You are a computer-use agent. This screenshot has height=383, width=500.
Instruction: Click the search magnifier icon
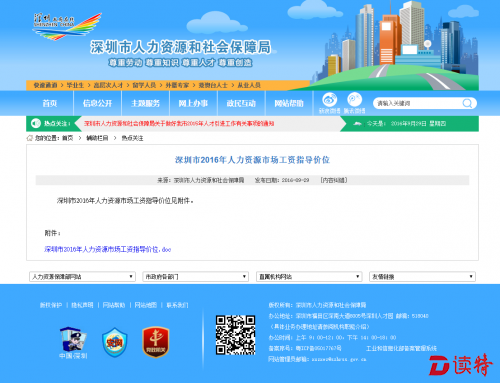coord(467,103)
